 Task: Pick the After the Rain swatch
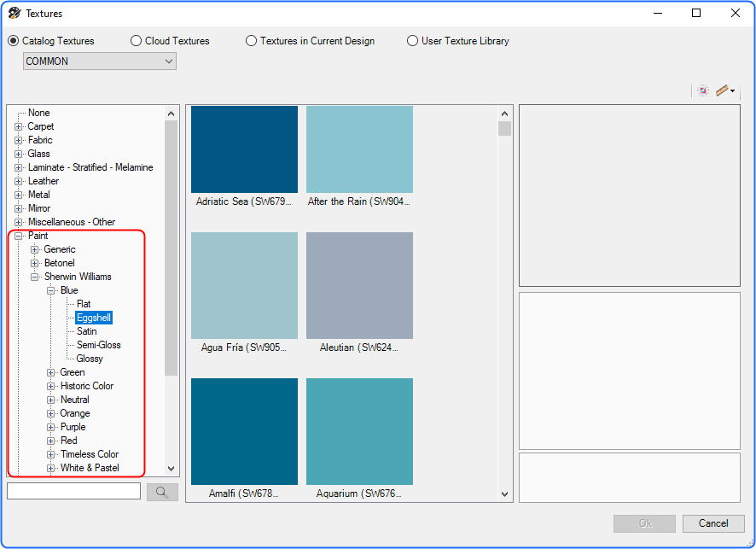pos(360,149)
